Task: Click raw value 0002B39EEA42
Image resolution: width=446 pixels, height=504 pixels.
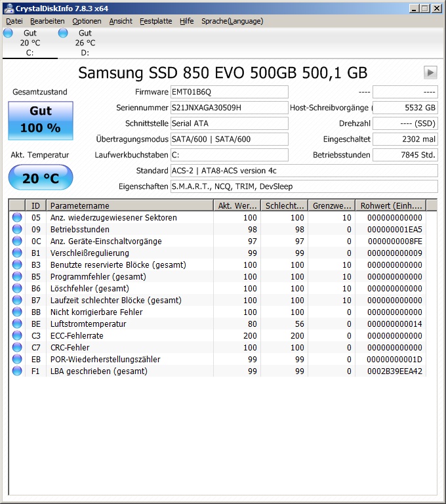Action: (x=395, y=371)
